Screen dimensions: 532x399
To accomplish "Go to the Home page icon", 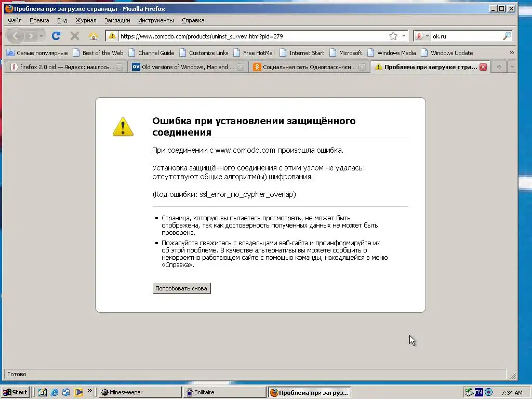I will pyautogui.click(x=94, y=36).
